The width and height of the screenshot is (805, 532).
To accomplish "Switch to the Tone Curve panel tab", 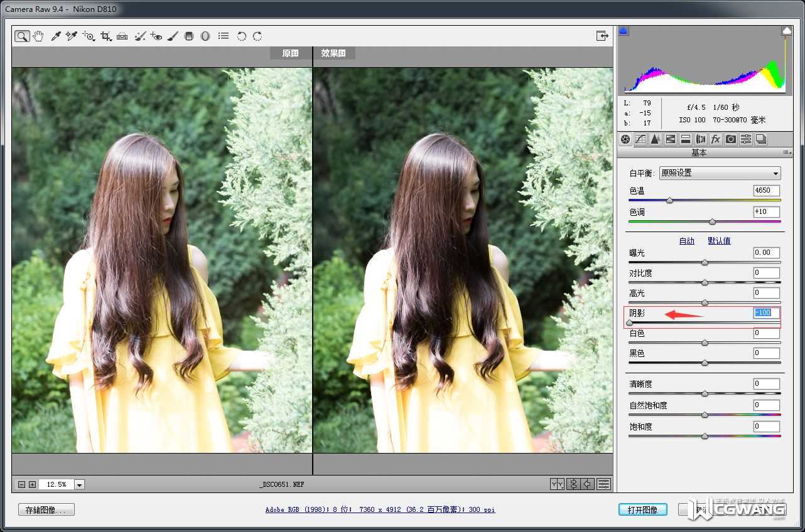I will coord(640,139).
